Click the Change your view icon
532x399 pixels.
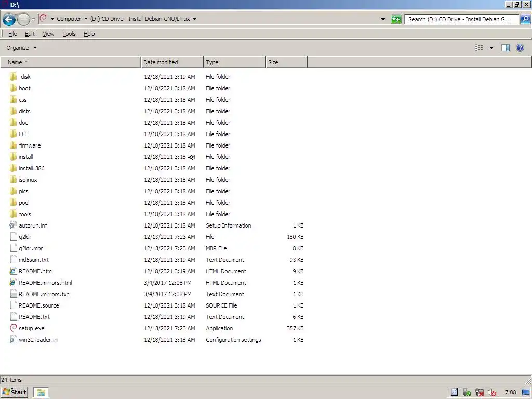478,48
